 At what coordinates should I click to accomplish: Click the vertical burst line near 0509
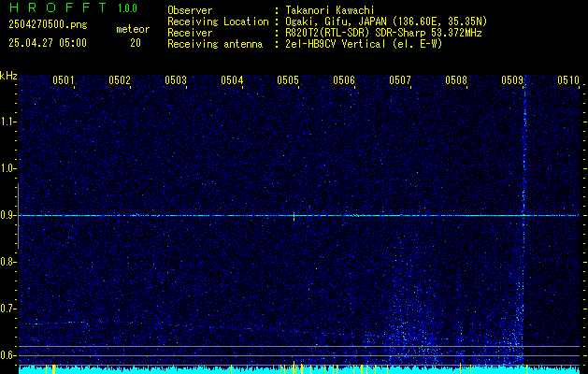pyautogui.click(x=524, y=222)
